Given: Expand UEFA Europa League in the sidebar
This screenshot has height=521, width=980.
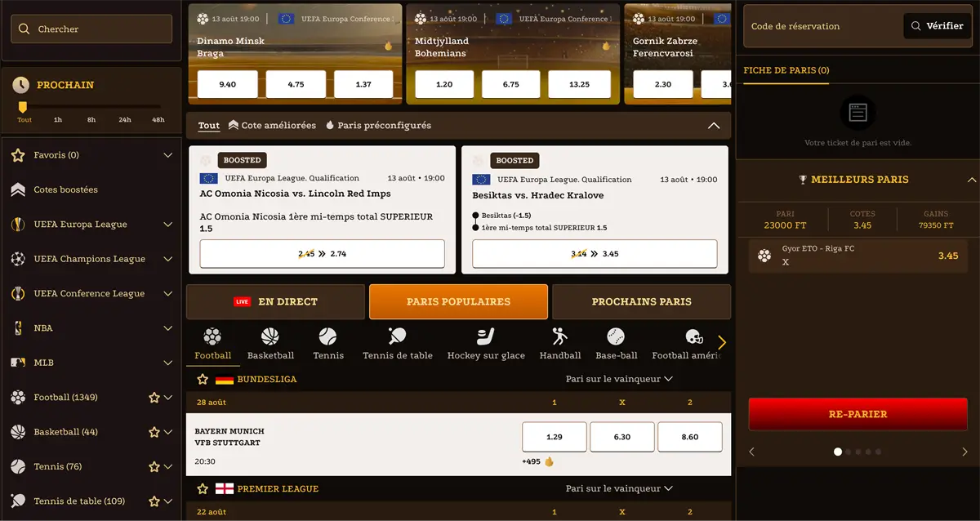Looking at the screenshot, I should (168, 225).
